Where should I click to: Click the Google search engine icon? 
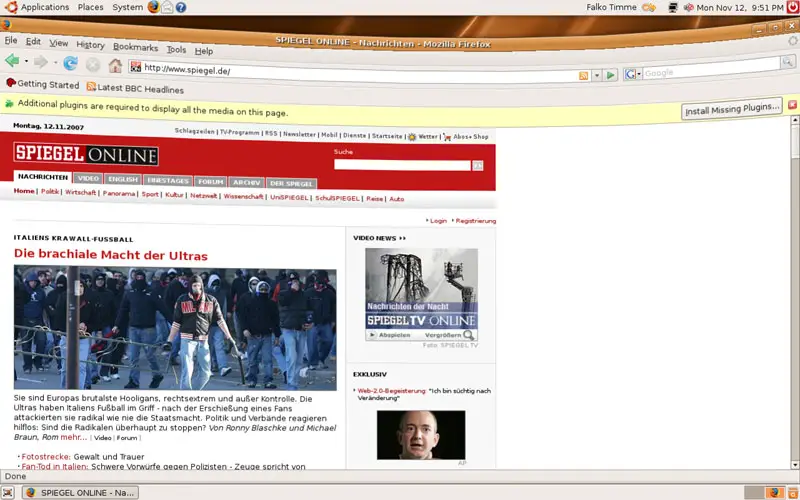630,74
